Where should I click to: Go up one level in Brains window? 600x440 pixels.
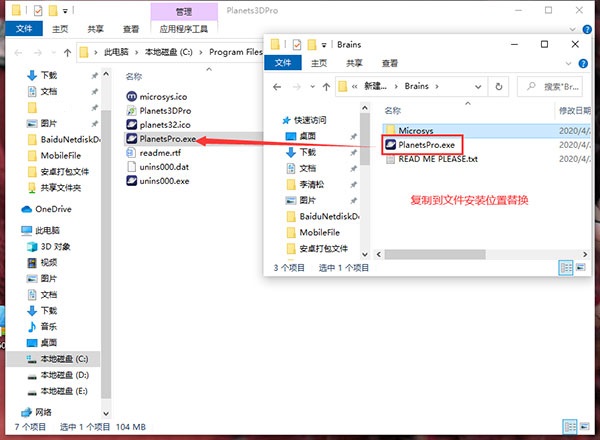coord(326,87)
